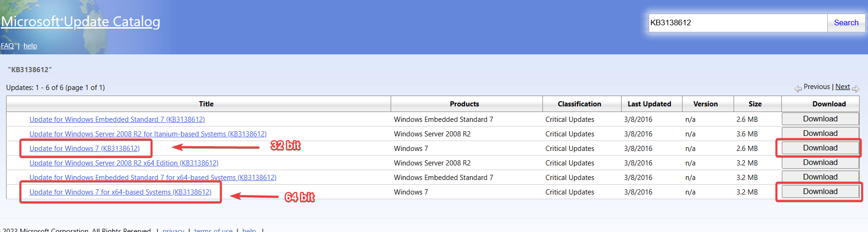Image resolution: width=868 pixels, height=232 pixels.
Task: Open Windows Server 2008 R2 Itanium update link
Action: click(x=148, y=134)
